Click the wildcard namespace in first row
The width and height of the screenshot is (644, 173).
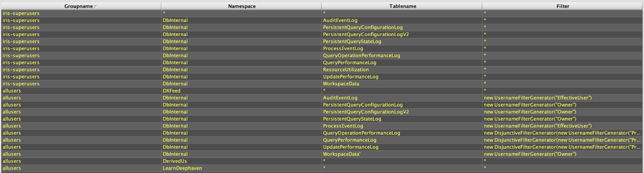click(x=164, y=13)
